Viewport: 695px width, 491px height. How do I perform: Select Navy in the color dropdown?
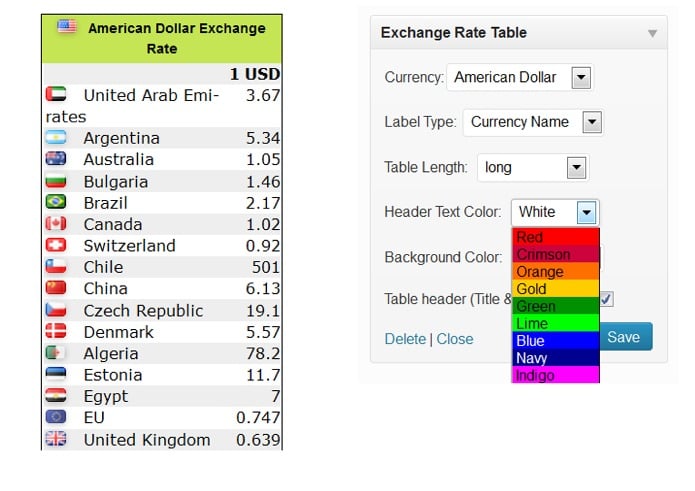(x=556, y=358)
